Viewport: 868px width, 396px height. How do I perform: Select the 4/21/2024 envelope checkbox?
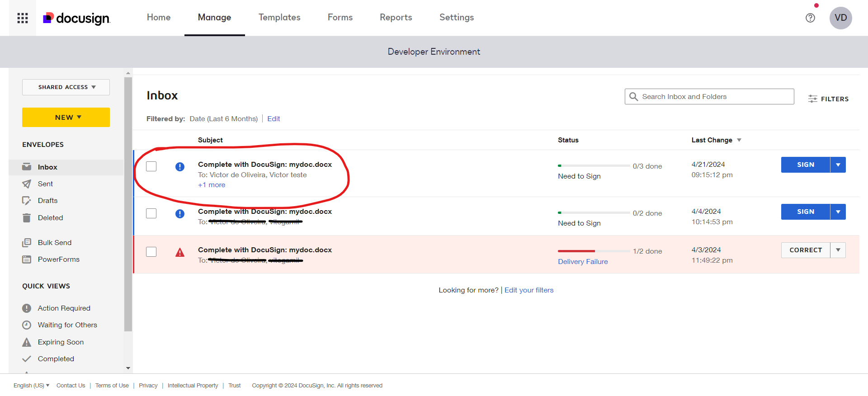pyautogui.click(x=151, y=166)
